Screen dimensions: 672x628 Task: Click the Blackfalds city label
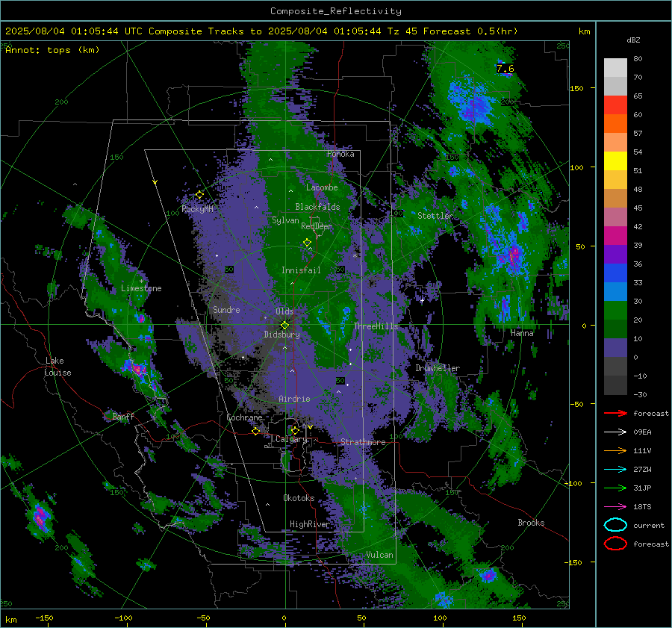317,207
